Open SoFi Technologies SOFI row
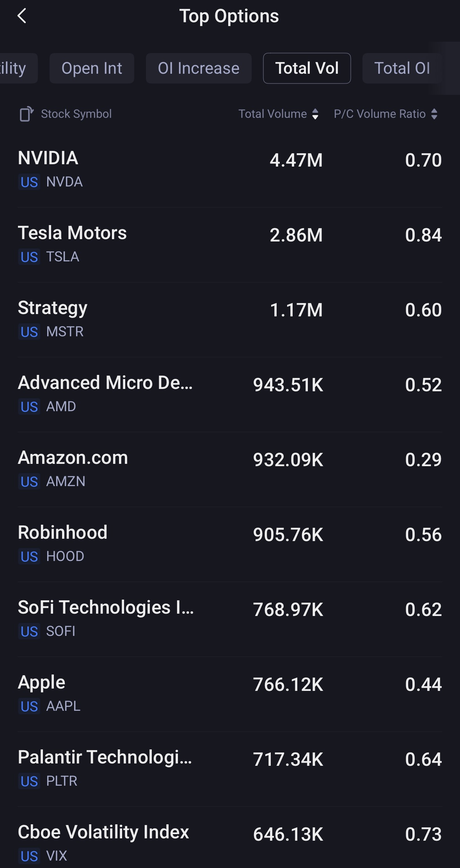Image resolution: width=460 pixels, height=868 pixels. [229, 619]
